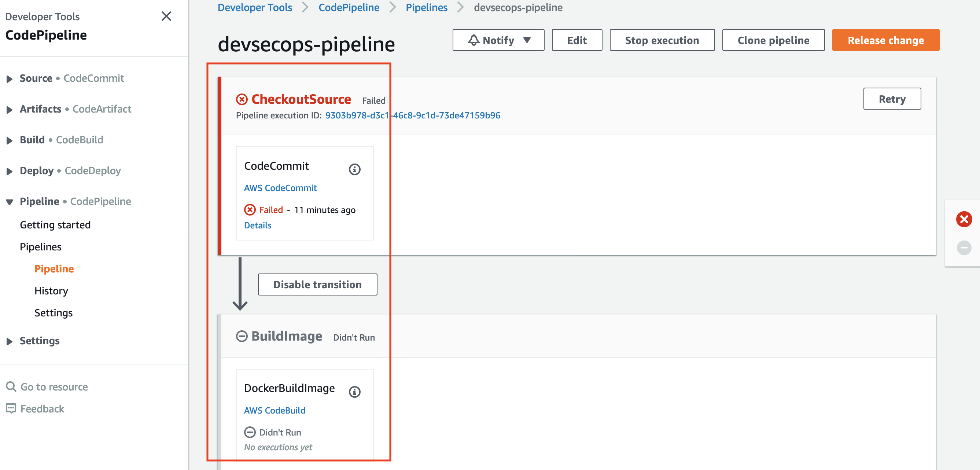
Task: Open the pipeline execution ID link
Action: (x=413, y=115)
